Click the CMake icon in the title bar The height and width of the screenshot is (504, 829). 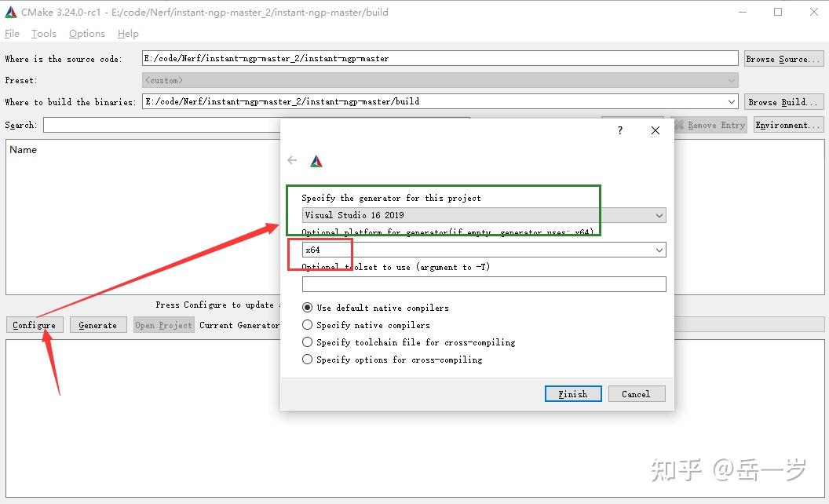tap(10, 12)
